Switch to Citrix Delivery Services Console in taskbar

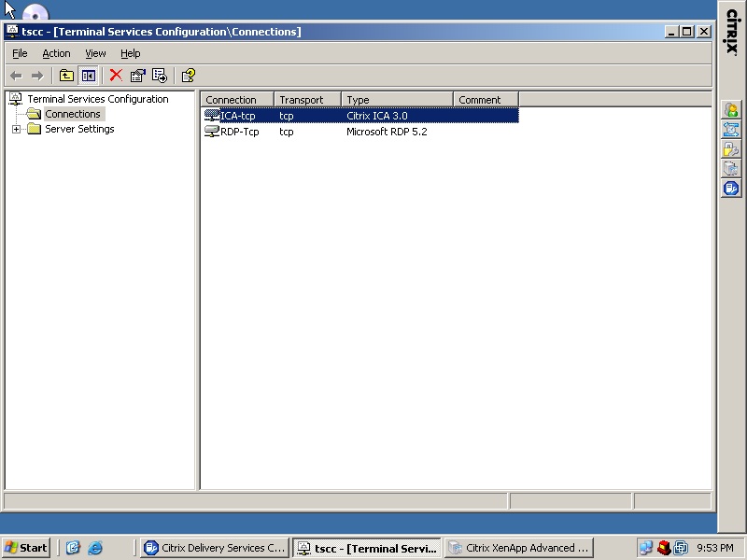pyautogui.click(x=214, y=547)
